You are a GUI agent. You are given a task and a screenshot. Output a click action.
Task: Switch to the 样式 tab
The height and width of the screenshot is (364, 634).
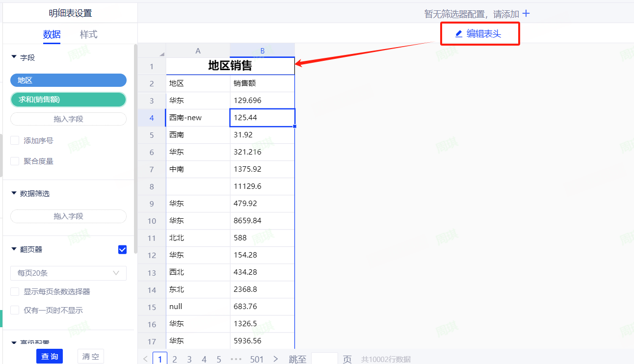click(89, 34)
